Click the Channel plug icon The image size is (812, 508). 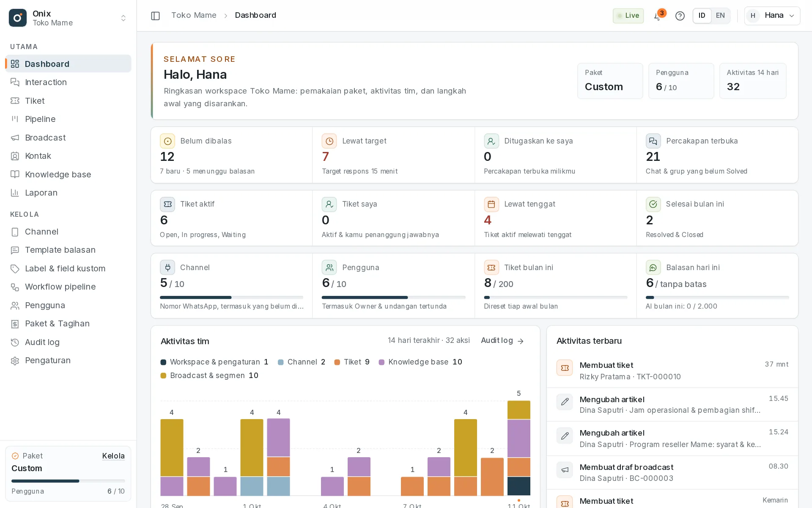167,268
